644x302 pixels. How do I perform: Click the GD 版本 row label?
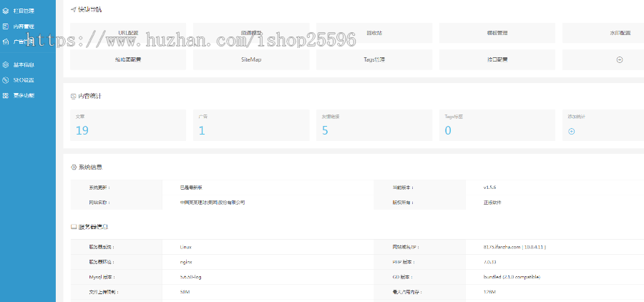click(x=402, y=278)
